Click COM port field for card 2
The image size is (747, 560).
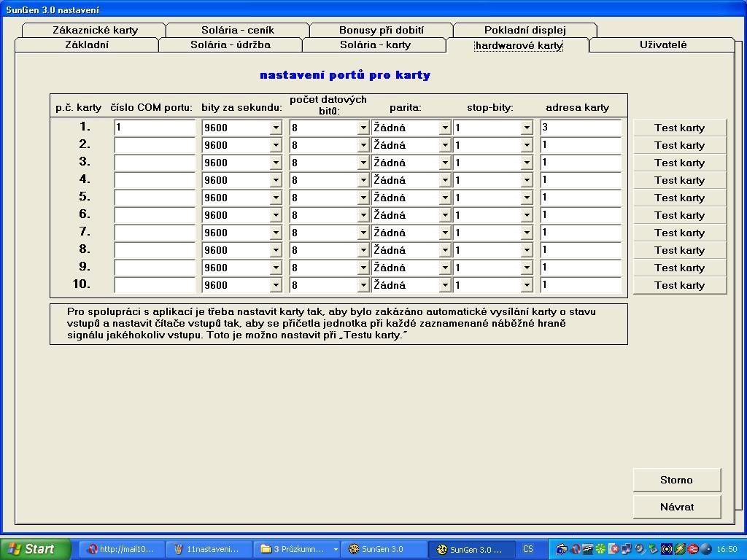155,145
